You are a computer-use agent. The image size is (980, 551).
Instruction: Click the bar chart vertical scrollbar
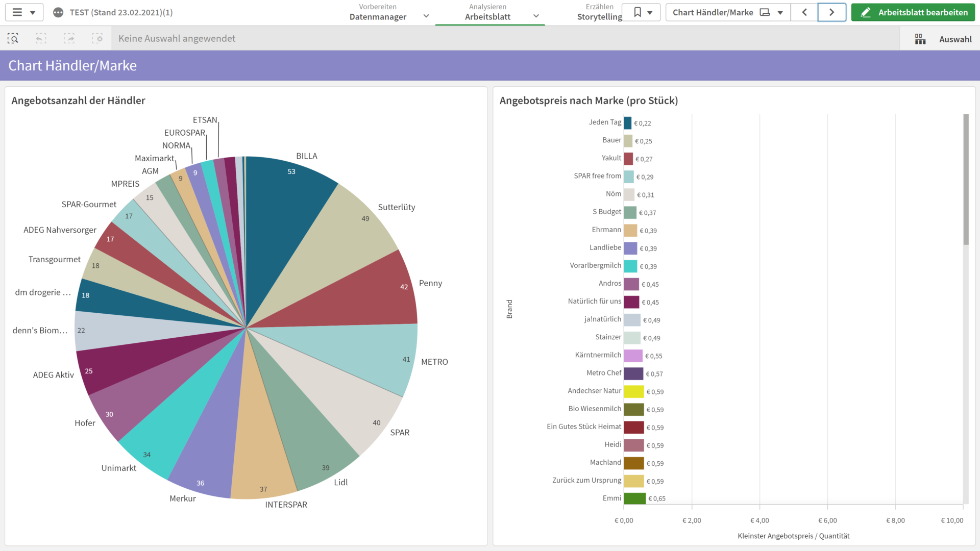(x=966, y=180)
